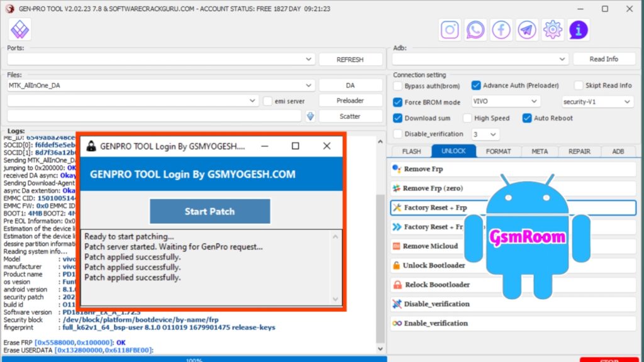Enable the Bypass auth(brom) checkbox
This screenshot has width=644, height=362.
pos(398,86)
